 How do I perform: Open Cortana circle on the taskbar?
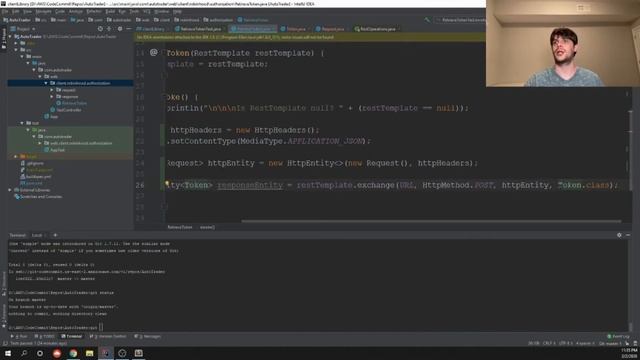pyautogui.click(x=40, y=353)
